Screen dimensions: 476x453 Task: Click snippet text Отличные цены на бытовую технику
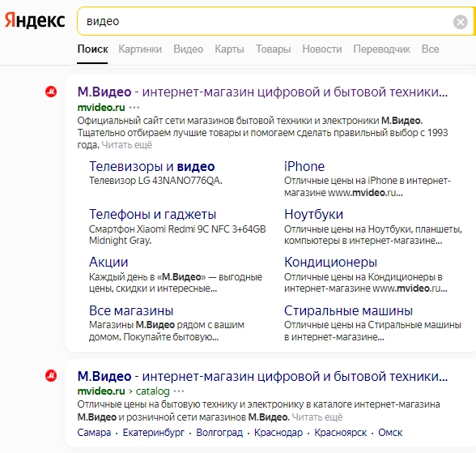157,404
